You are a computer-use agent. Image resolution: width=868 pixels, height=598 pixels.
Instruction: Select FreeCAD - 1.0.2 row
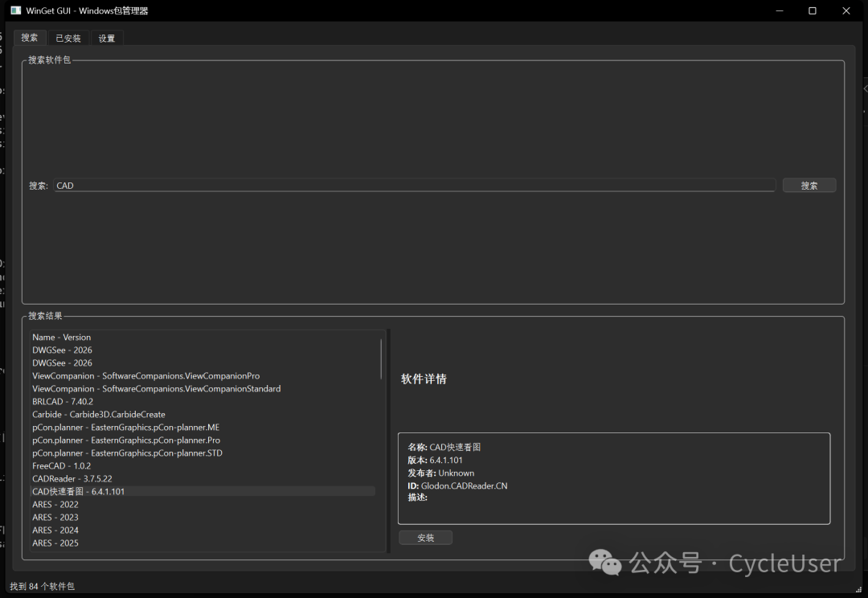pyautogui.click(x=203, y=465)
